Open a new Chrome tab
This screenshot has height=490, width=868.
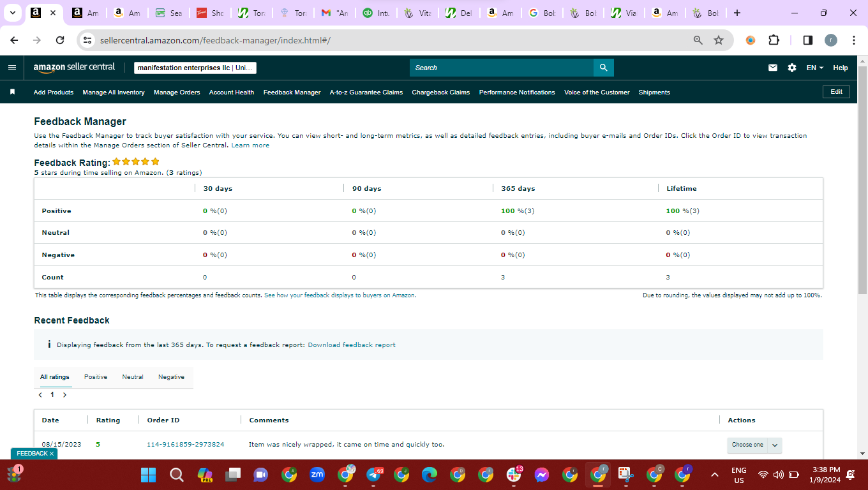point(737,13)
